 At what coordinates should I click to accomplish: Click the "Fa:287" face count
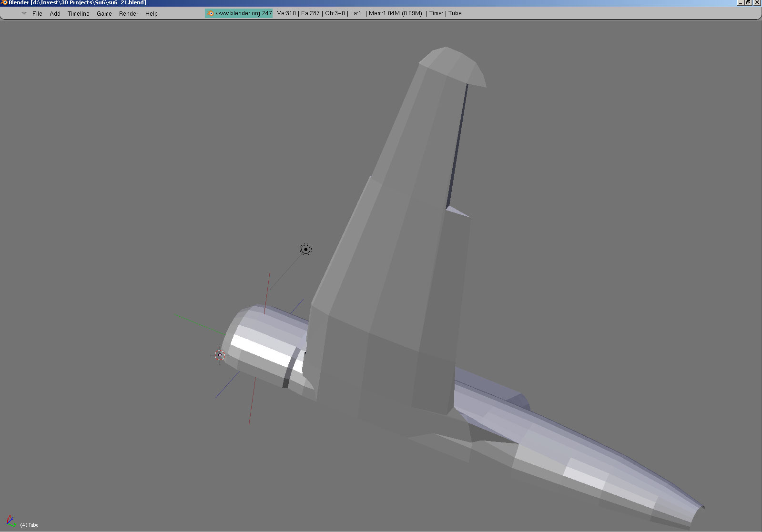(310, 13)
